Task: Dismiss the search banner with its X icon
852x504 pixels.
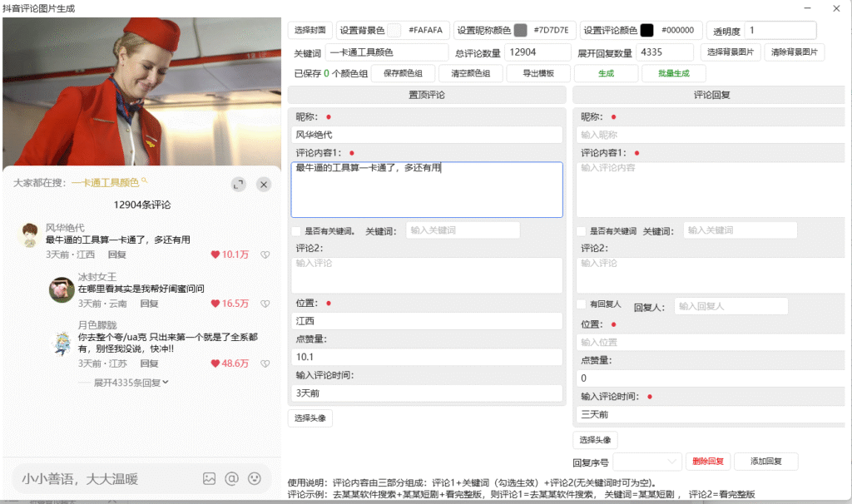Action: (263, 184)
